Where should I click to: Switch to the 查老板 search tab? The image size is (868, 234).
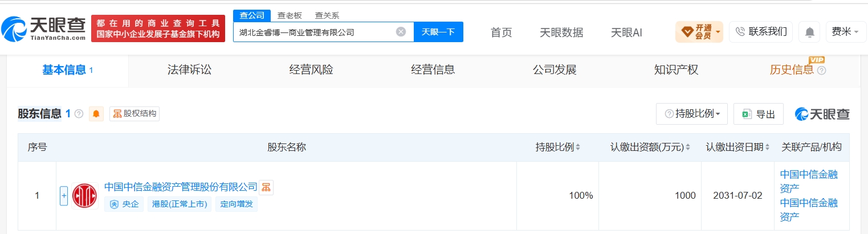pos(290,15)
